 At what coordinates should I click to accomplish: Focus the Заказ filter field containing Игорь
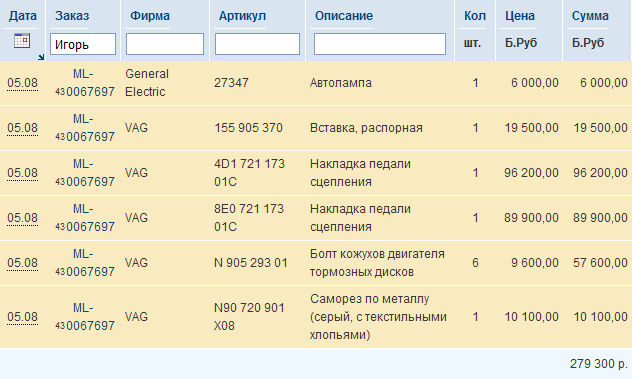83,44
